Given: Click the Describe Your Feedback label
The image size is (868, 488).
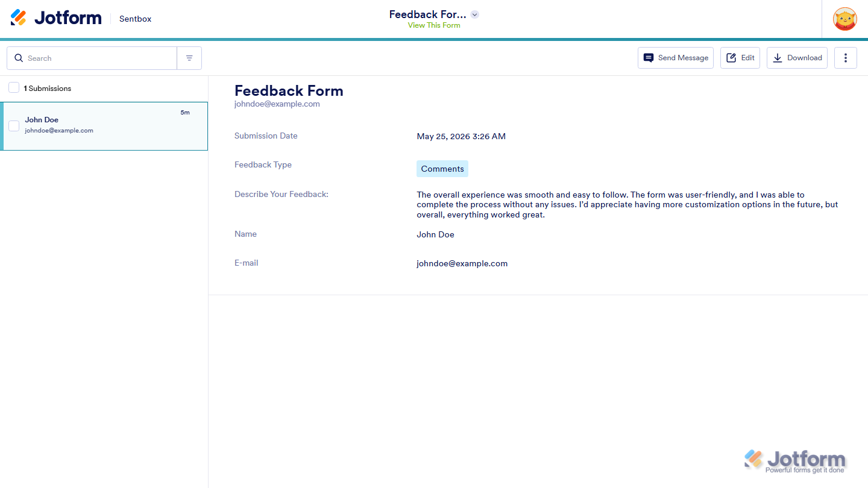Looking at the screenshot, I should [281, 194].
